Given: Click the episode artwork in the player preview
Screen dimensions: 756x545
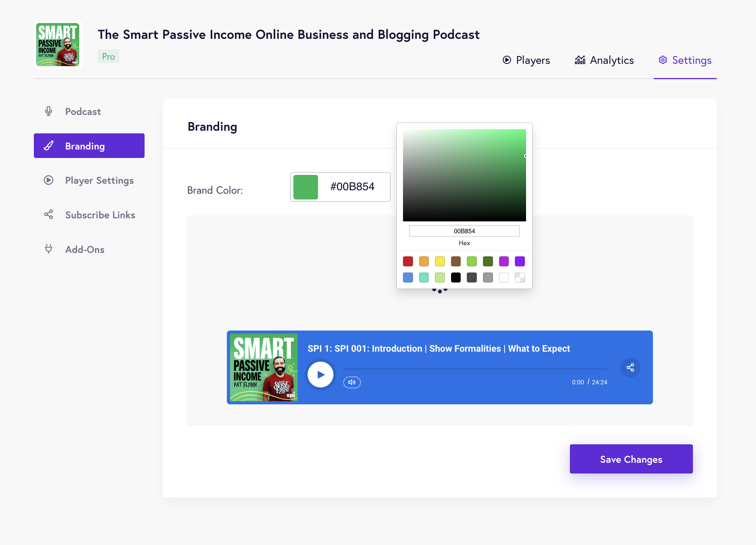Looking at the screenshot, I should pos(264,367).
